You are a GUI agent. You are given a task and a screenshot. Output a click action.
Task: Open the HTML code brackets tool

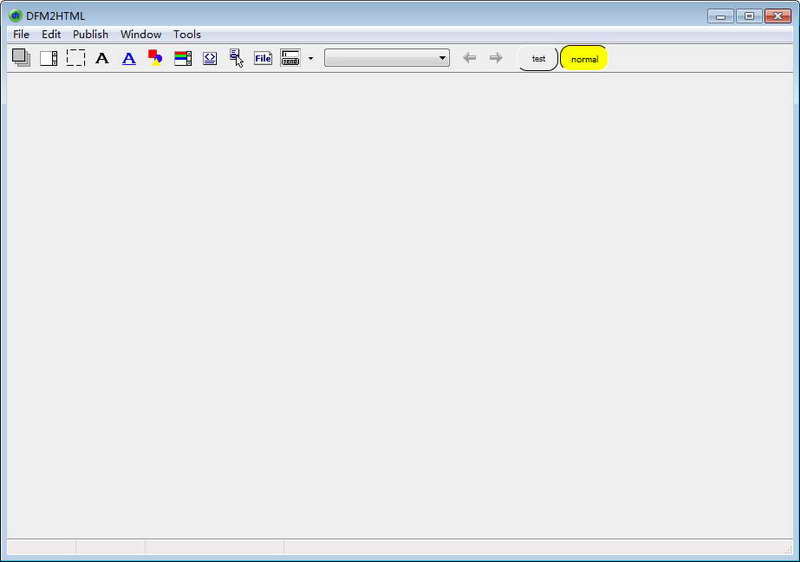[210, 58]
